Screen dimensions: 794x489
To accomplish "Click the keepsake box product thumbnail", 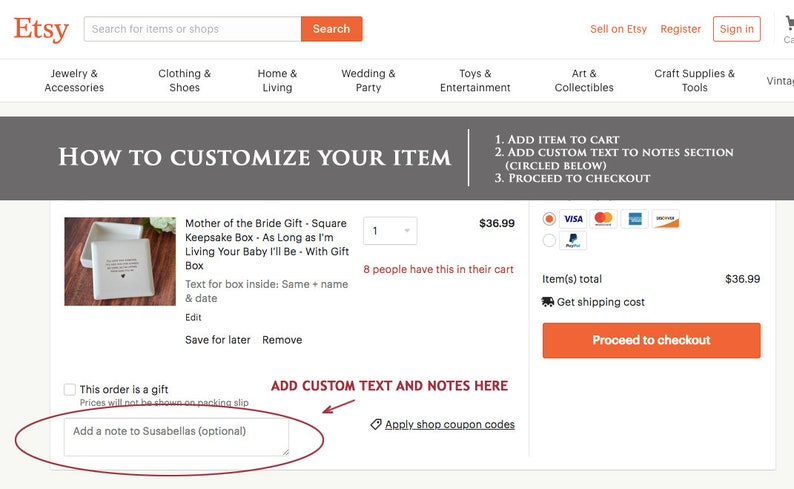I will [x=120, y=261].
